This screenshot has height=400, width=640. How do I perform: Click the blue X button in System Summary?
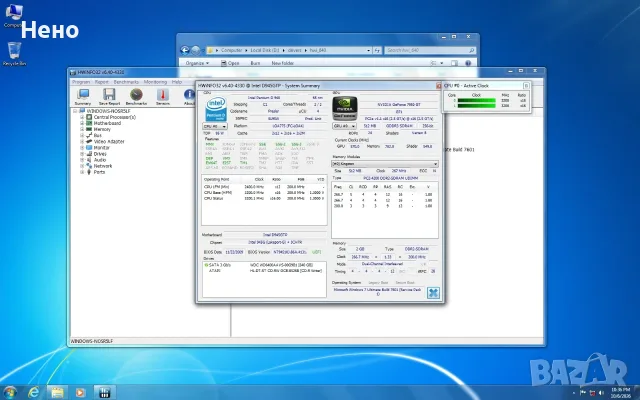pyautogui.click(x=433, y=293)
